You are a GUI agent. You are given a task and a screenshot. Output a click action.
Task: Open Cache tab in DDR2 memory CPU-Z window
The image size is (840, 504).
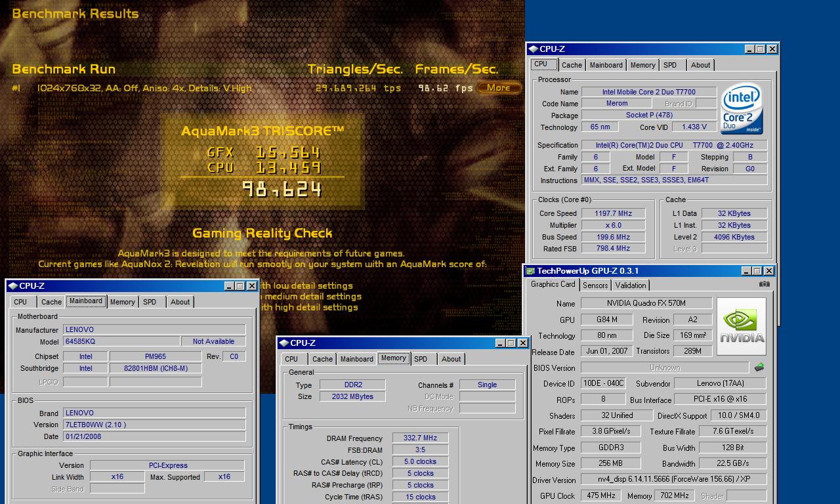322,359
